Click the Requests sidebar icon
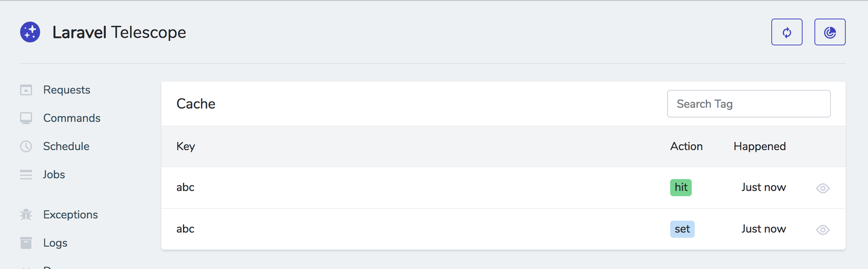The width and height of the screenshot is (868, 269). (x=26, y=90)
